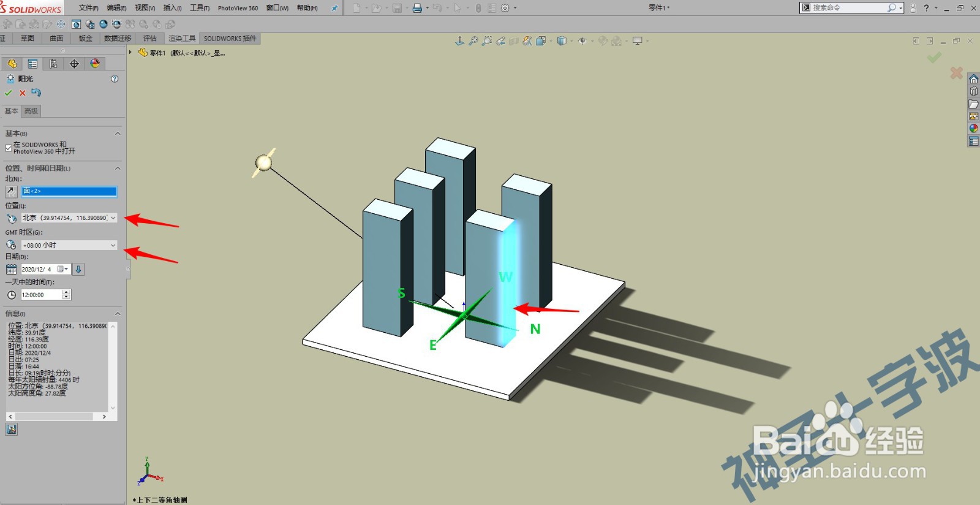Open the View Palette icon in task pane
This screenshot has height=505, width=980.
point(973,116)
